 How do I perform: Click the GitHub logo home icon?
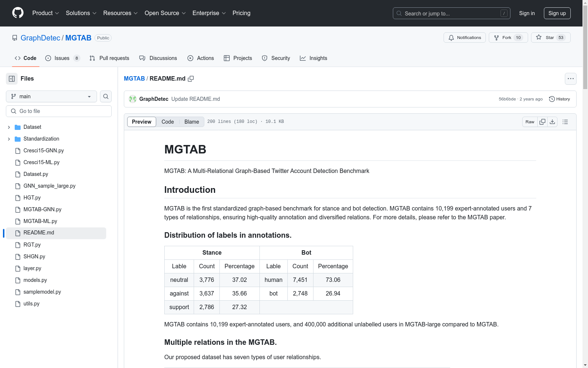tap(18, 13)
